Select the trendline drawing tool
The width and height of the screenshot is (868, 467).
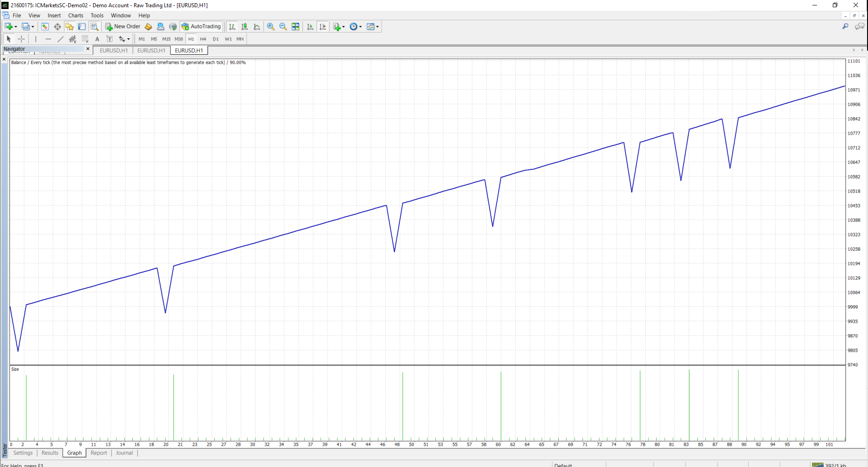pos(60,39)
